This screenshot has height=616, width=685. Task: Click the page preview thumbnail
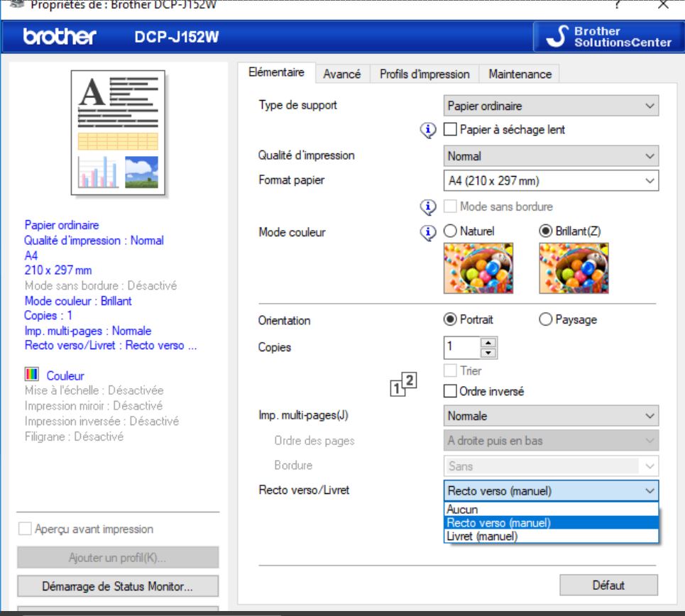pos(118,133)
